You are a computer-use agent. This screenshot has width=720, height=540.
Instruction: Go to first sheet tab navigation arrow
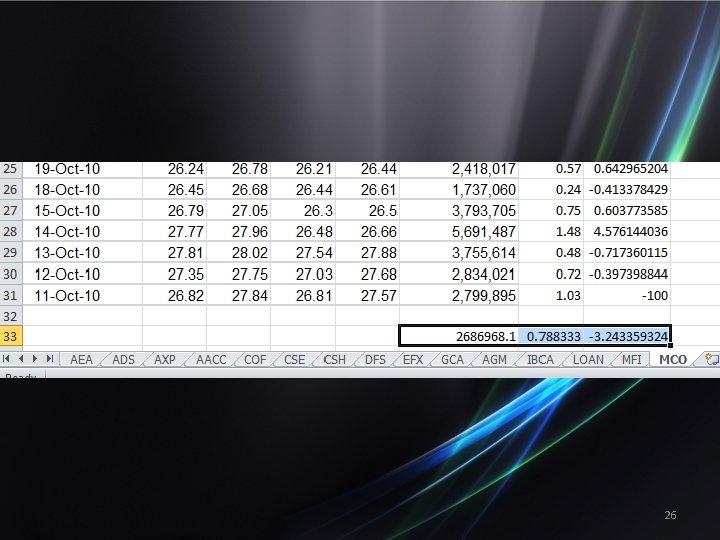(x=6, y=359)
